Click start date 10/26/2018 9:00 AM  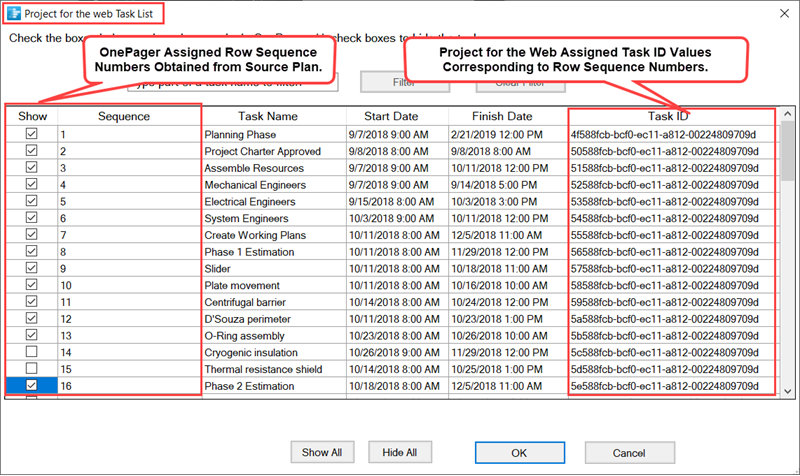(x=394, y=353)
